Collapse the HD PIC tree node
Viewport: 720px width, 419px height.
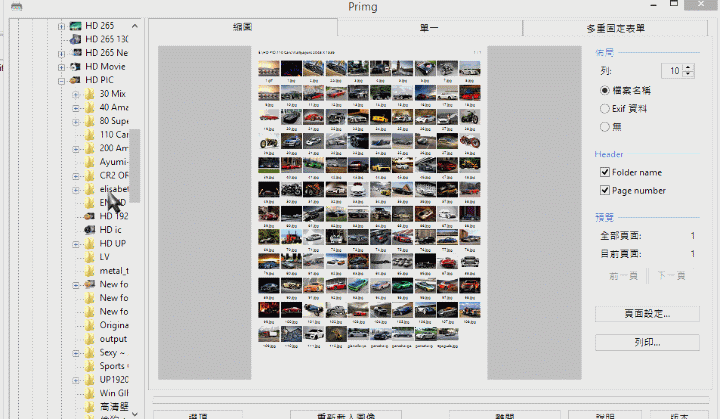coord(61,81)
